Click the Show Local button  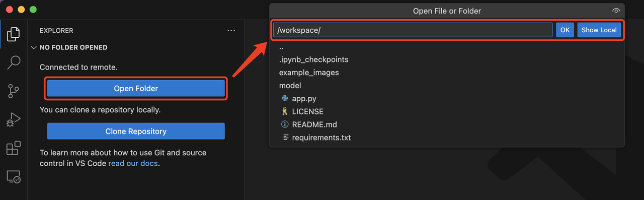pos(599,30)
